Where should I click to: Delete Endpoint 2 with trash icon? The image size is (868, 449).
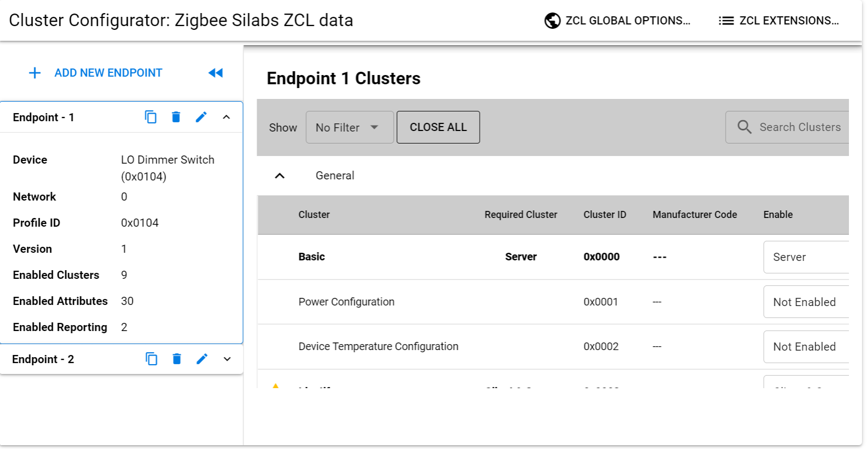pos(177,359)
